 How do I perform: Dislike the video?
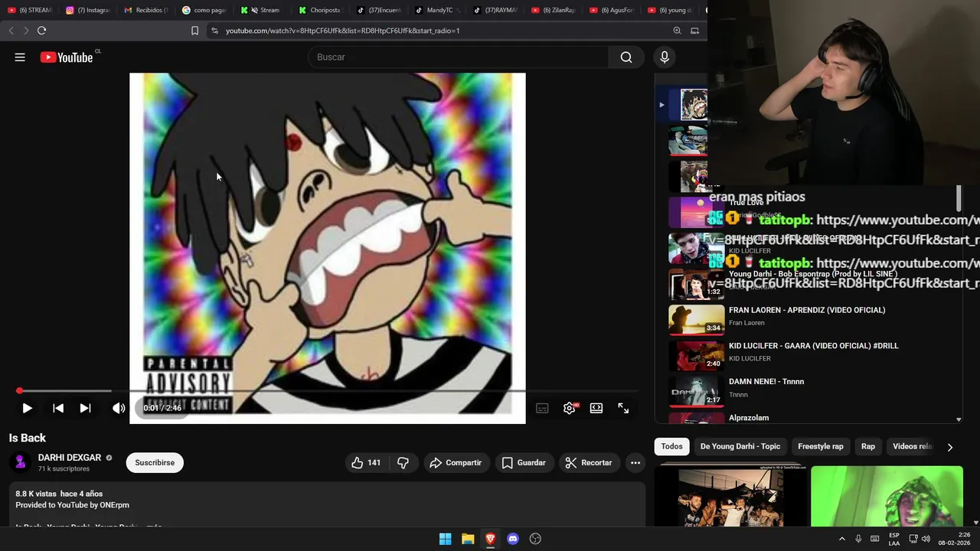coord(403,462)
